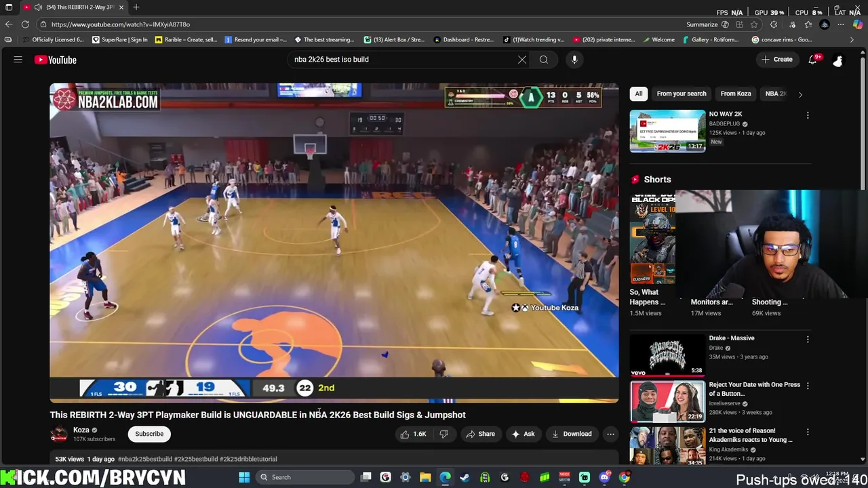Image resolution: width=868 pixels, height=488 pixels.
Task: Clear the search box with X
Action: pyautogui.click(x=522, y=60)
